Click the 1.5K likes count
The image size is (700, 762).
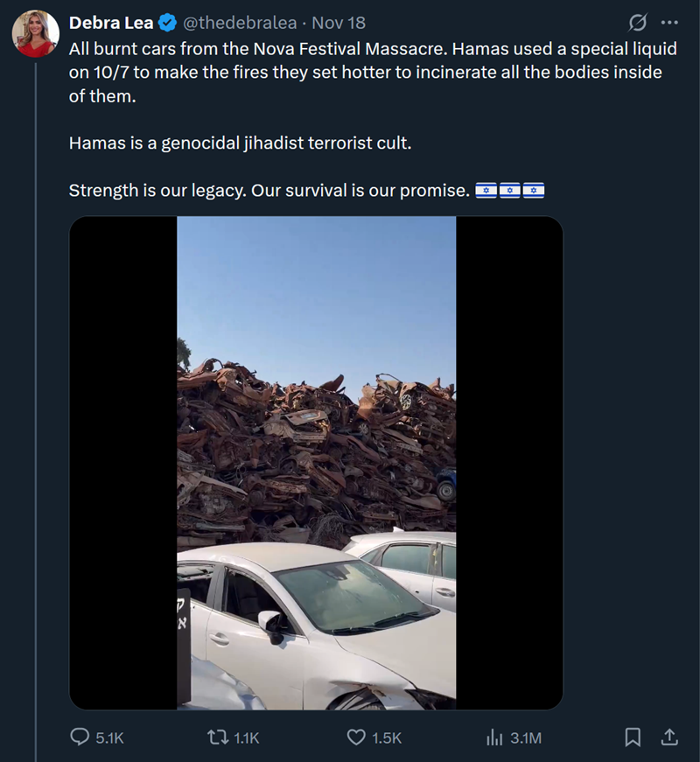[x=387, y=738]
